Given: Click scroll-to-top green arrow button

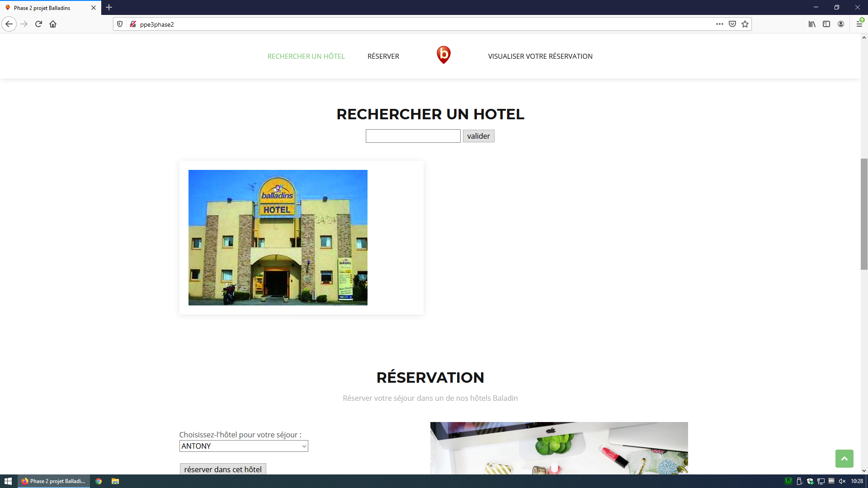Looking at the screenshot, I should coord(844,458).
